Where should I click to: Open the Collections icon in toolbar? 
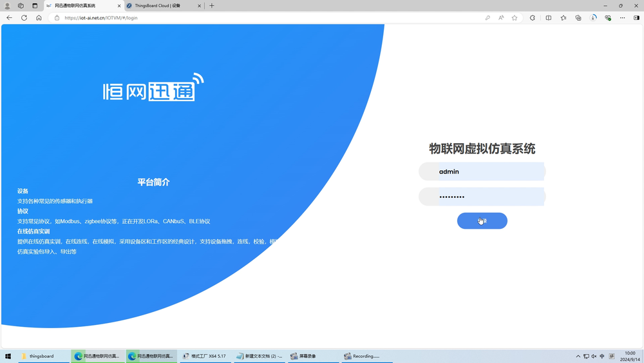coord(578,18)
